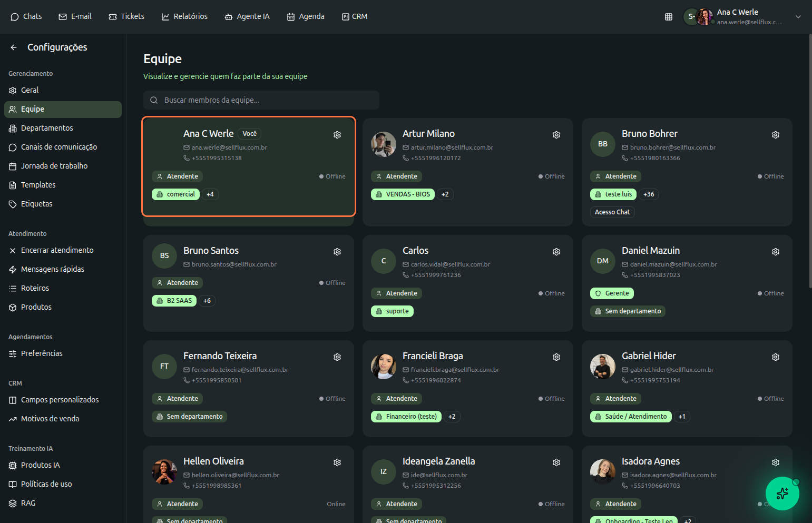This screenshot has width=812, height=523.
Task: Expand +4 departments on Ana C Werle
Action: coord(210,194)
